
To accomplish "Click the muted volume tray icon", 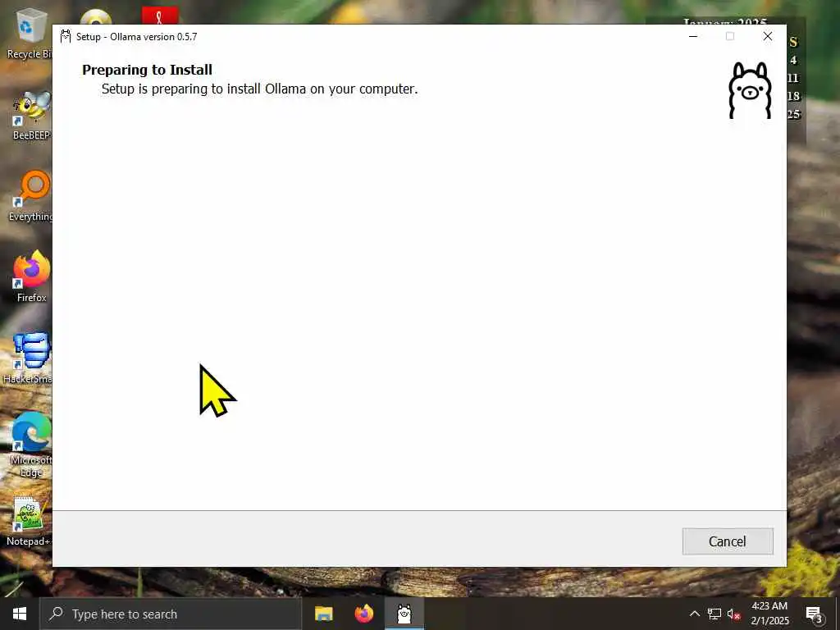I will (x=734, y=614).
